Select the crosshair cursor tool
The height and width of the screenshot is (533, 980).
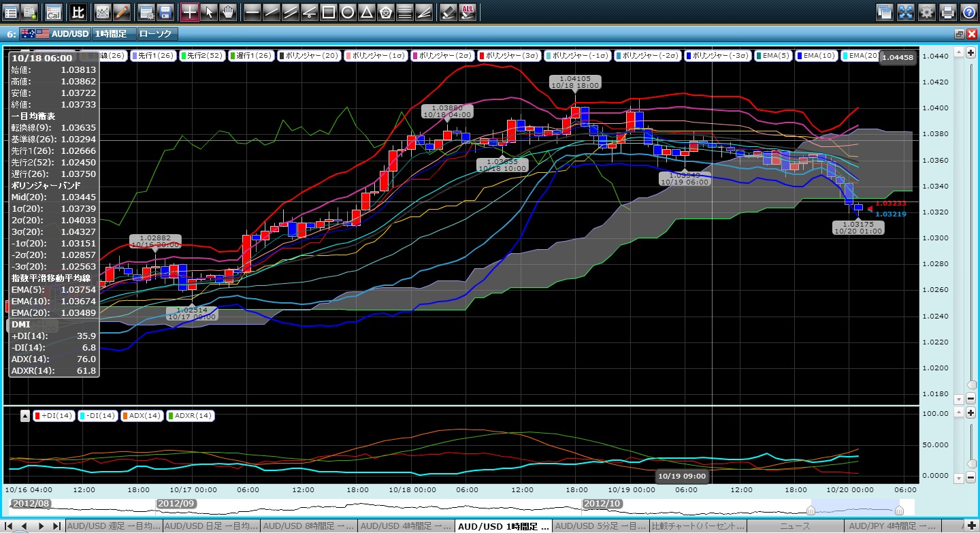190,12
